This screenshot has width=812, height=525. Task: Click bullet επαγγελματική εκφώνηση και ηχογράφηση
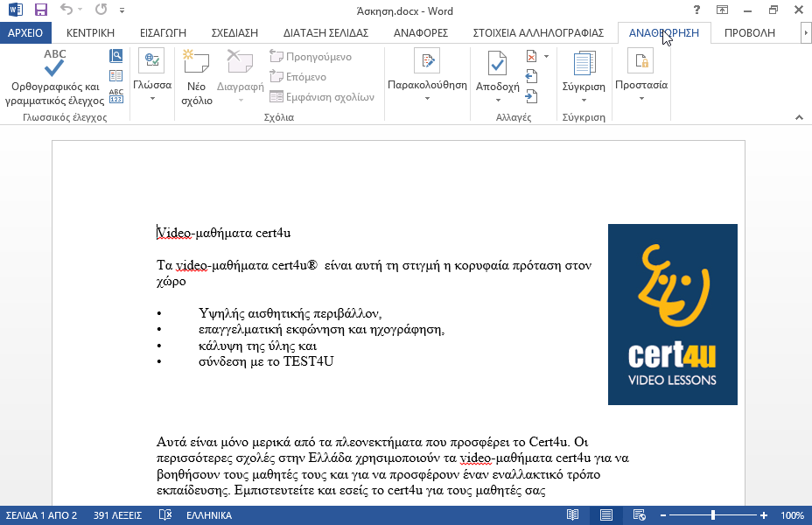[x=321, y=329]
